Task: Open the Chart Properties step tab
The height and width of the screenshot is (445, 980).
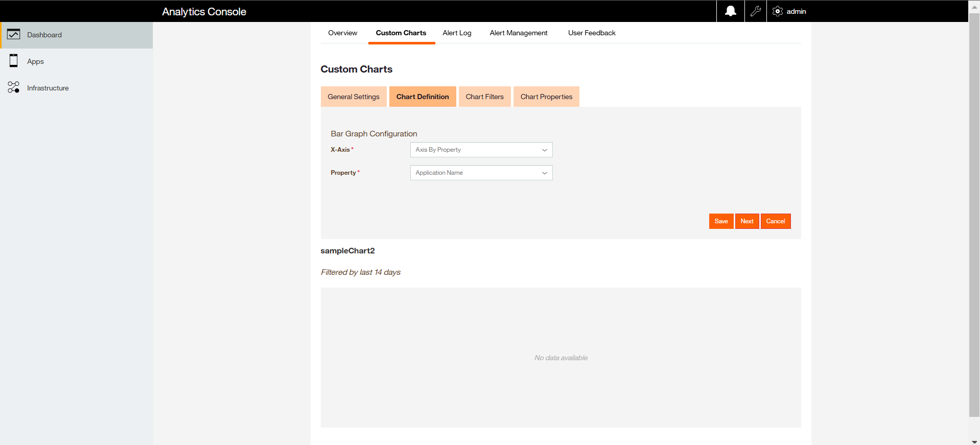Action: tap(546, 97)
